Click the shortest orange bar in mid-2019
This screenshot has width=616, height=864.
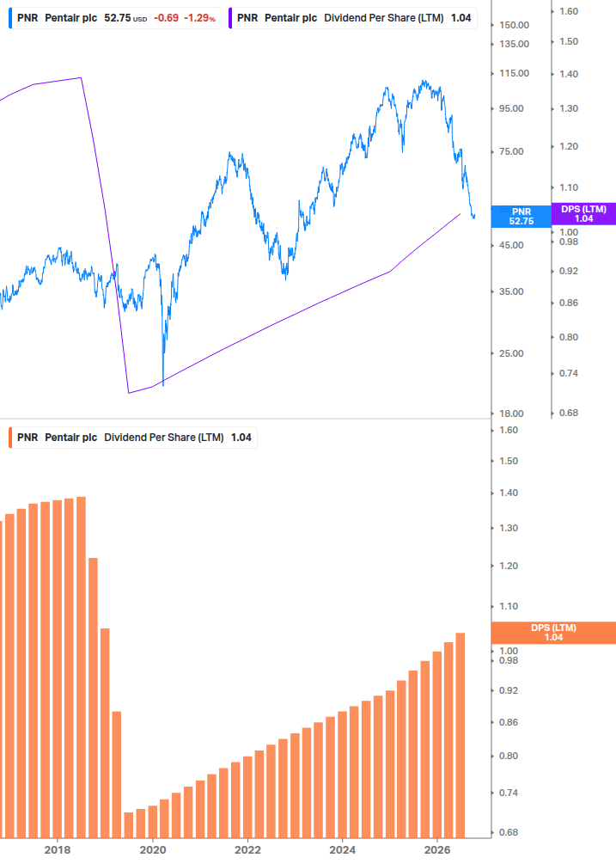128,824
